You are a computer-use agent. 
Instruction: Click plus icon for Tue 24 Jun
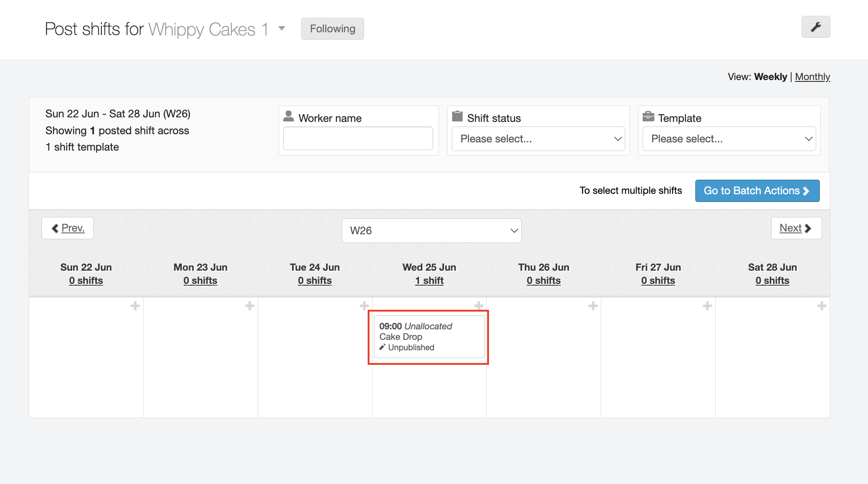(364, 306)
